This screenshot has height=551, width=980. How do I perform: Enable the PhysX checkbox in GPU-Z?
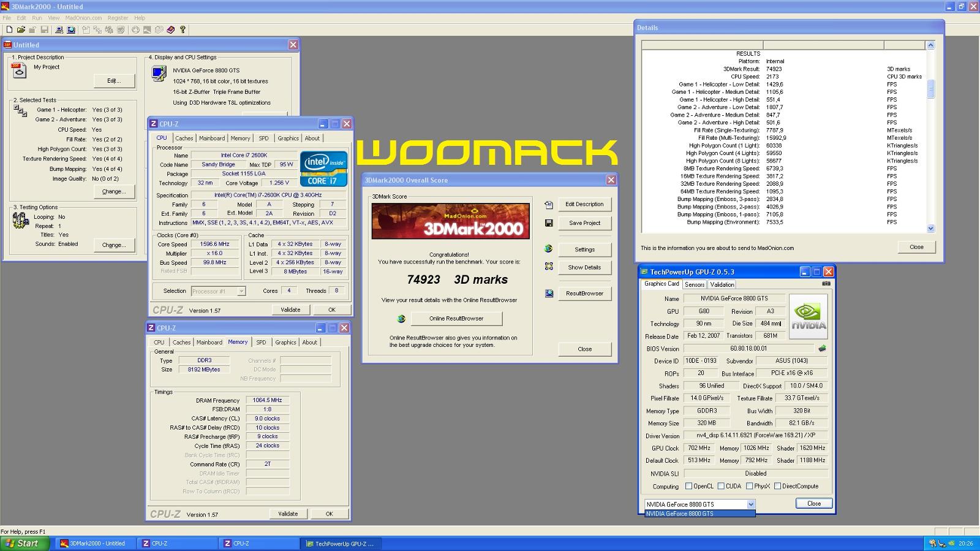point(749,486)
